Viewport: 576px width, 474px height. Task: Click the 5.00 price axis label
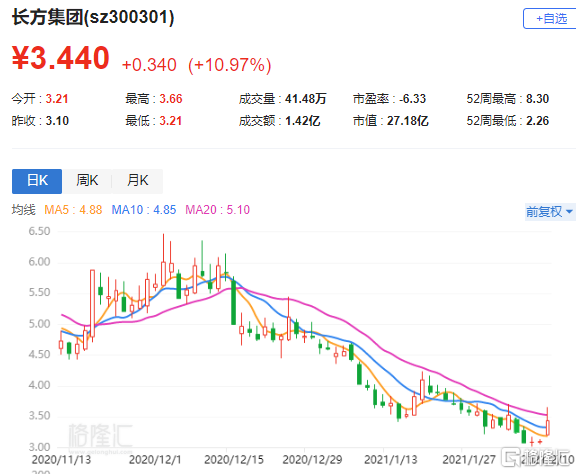tap(39, 324)
